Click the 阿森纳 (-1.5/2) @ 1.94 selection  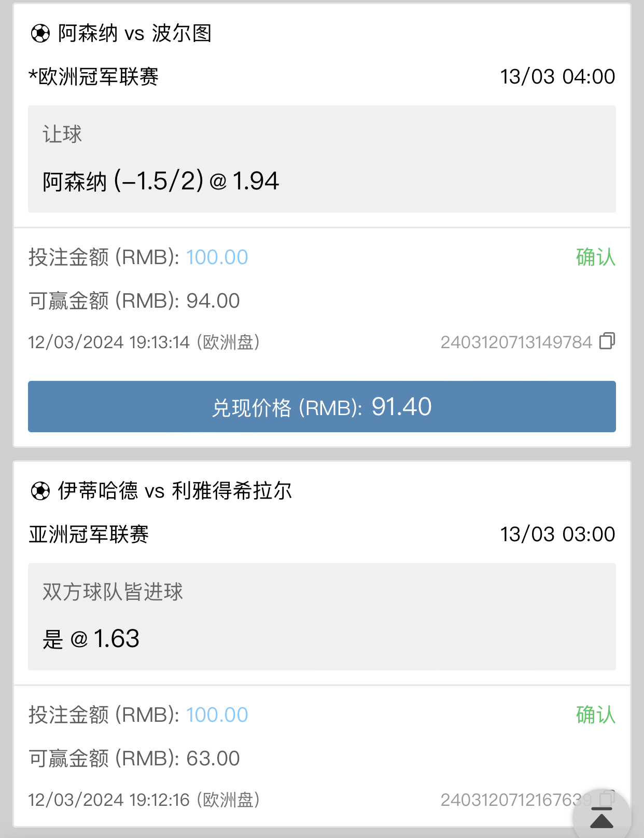click(x=161, y=181)
